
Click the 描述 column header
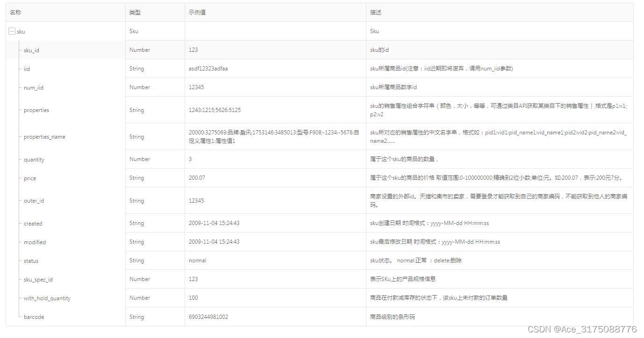coord(376,12)
